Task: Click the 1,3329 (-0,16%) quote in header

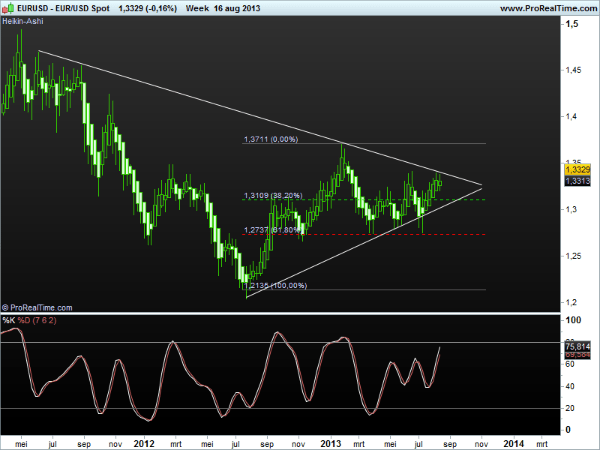Action: (148, 8)
